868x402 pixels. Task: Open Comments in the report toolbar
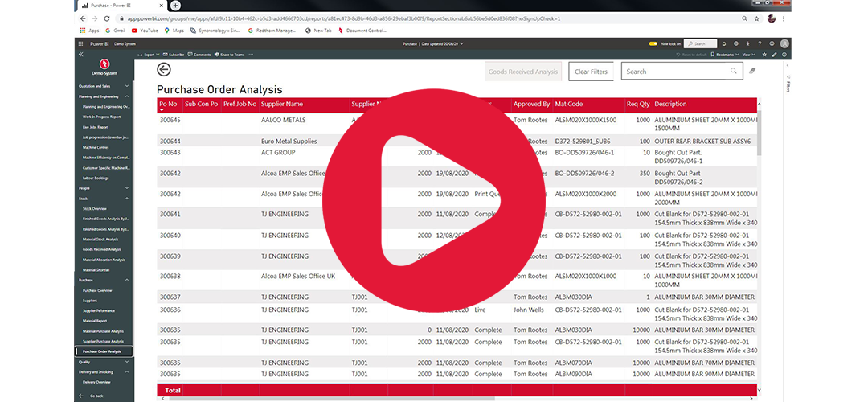(199, 55)
